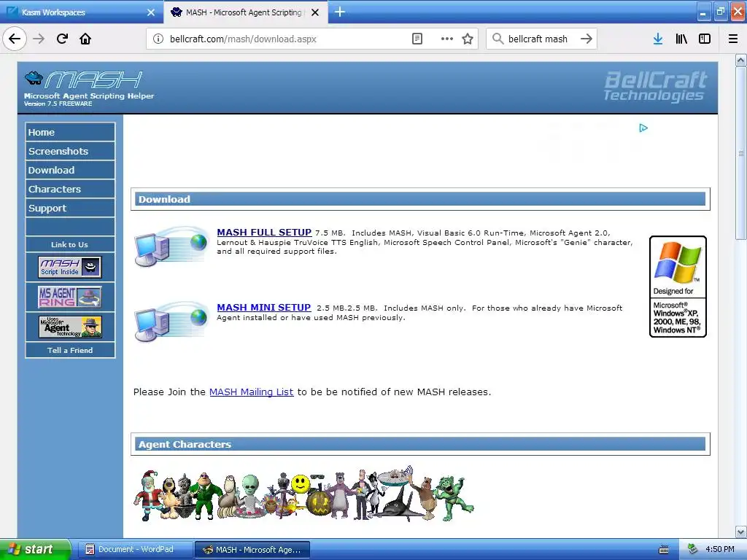Bookmark this page with the star

click(468, 39)
